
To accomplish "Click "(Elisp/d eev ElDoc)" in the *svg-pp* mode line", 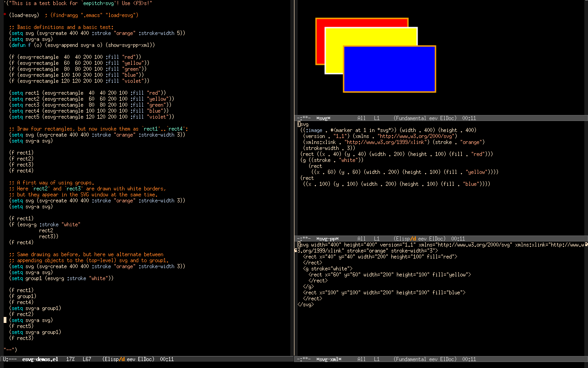I will point(419,239).
